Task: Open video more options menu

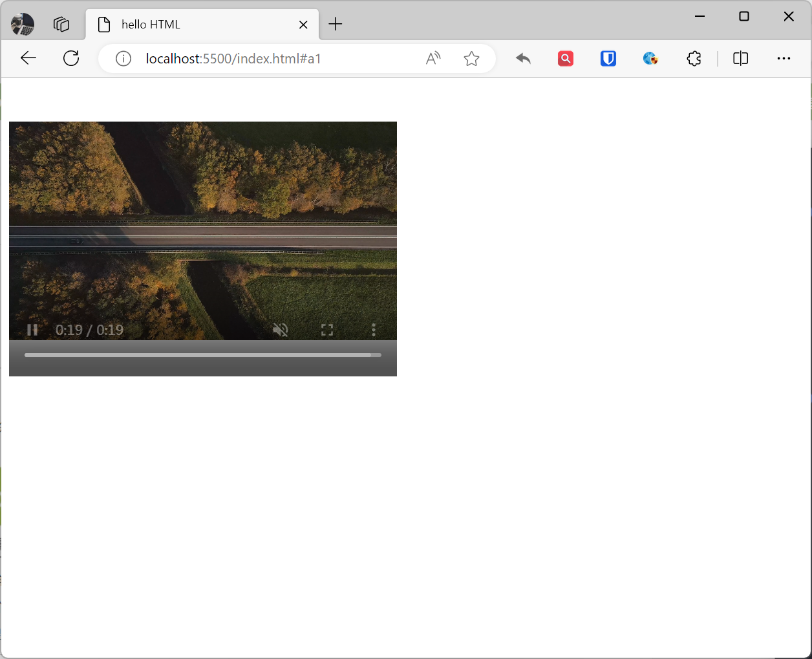Action: [373, 330]
